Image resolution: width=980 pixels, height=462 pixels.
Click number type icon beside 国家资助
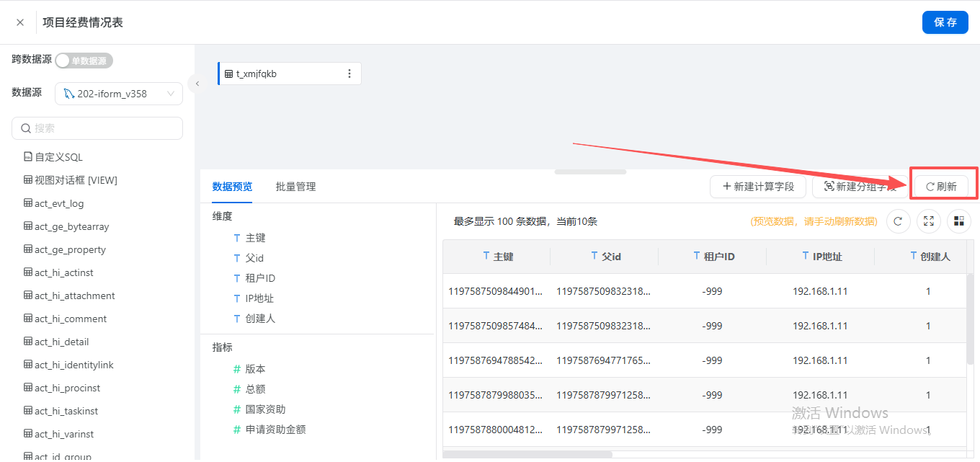click(x=237, y=409)
